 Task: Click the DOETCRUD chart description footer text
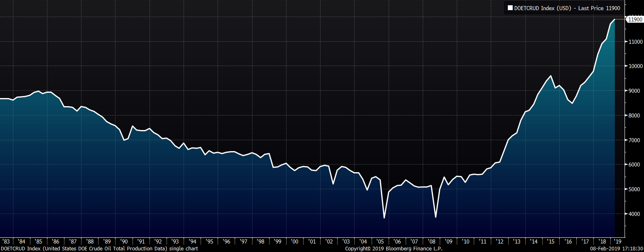click(x=99, y=248)
